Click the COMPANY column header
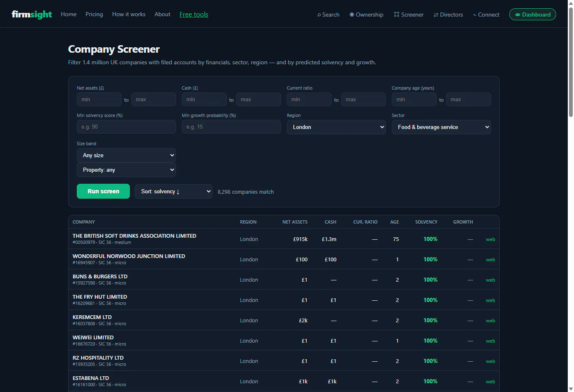 (84, 222)
